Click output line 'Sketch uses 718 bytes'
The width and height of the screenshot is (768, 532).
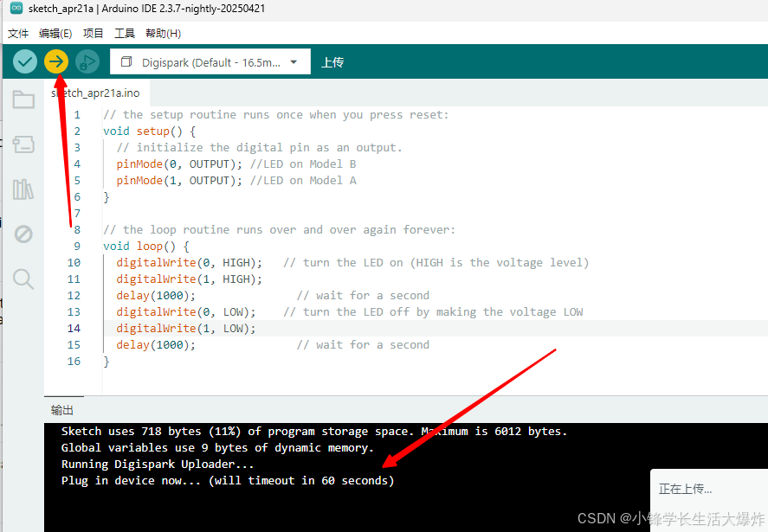[x=314, y=431]
